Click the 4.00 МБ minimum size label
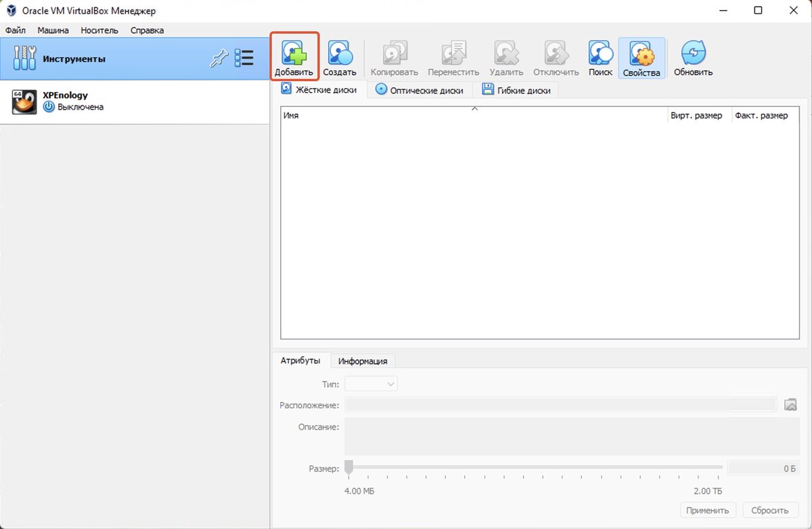The width and height of the screenshot is (812, 529). (x=359, y=491)
